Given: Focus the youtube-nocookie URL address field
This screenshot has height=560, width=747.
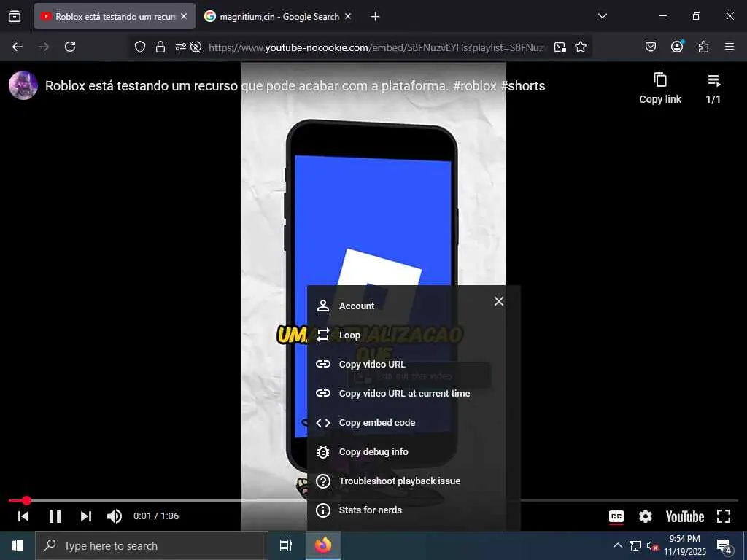Looking at the screenshot, I should (x=377, y=47).
